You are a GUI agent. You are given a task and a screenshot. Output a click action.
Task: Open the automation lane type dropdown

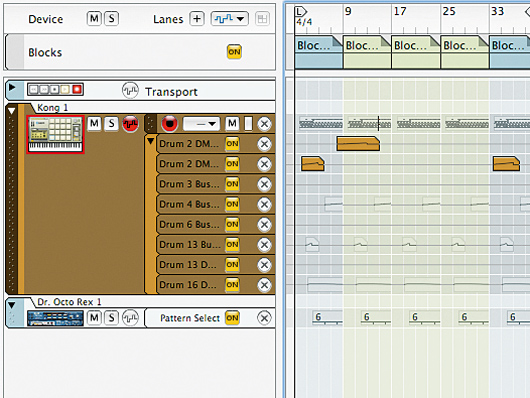[x=230, y=19]
